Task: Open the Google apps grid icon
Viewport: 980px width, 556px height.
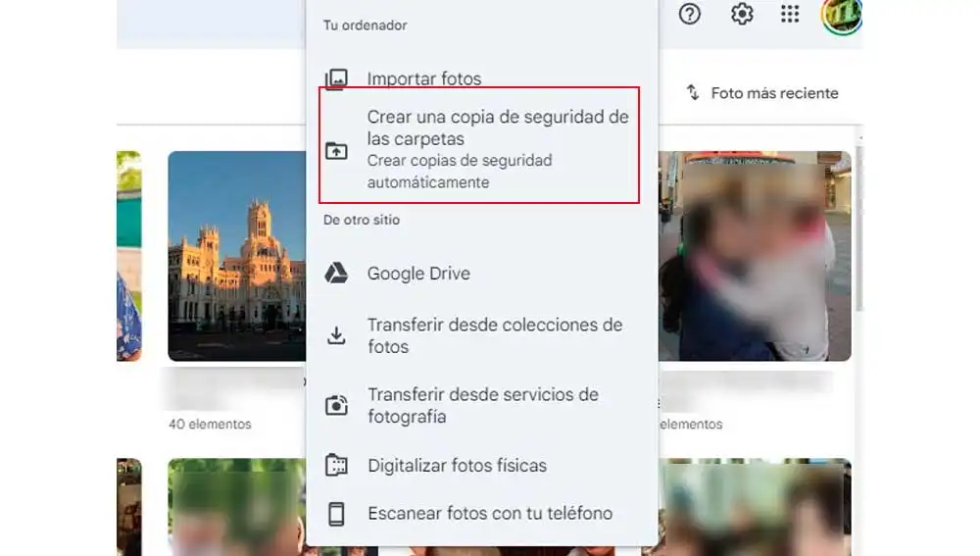Action: [790, 14]
